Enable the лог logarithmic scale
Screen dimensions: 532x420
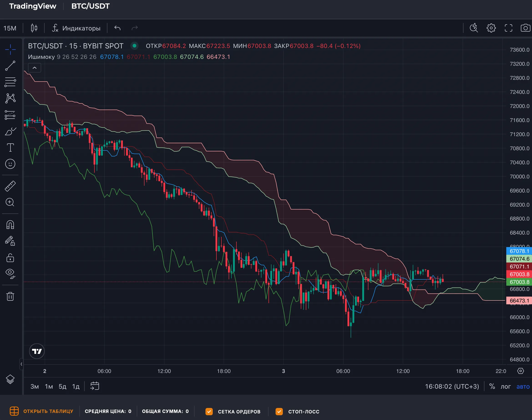[505, 386]
